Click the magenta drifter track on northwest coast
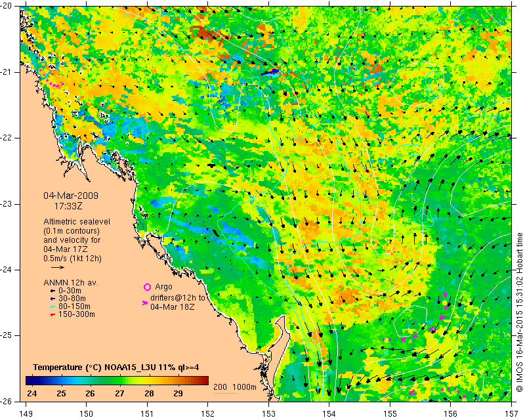525x420 pixels. click(51, 79)
